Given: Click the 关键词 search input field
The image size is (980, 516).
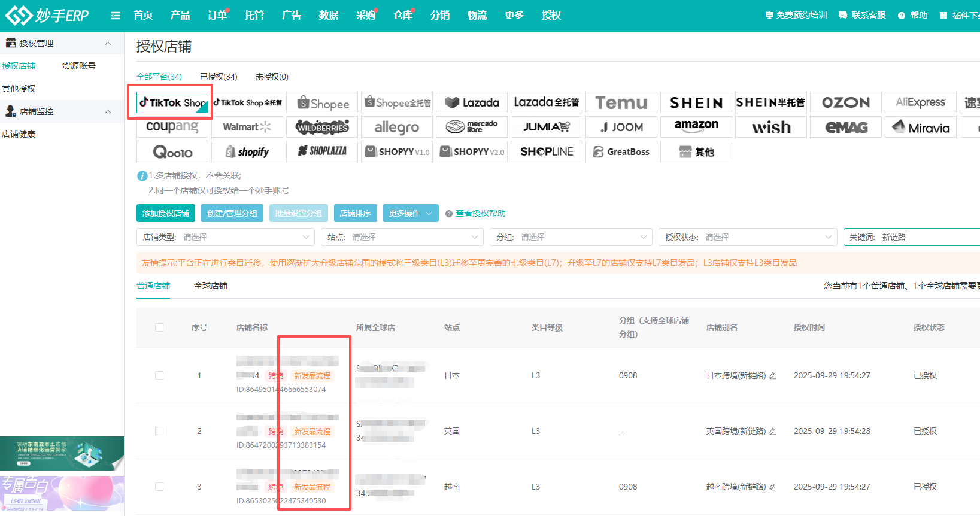Looking at the screenshot, I should pyautogui.click(x=928, y=237).
